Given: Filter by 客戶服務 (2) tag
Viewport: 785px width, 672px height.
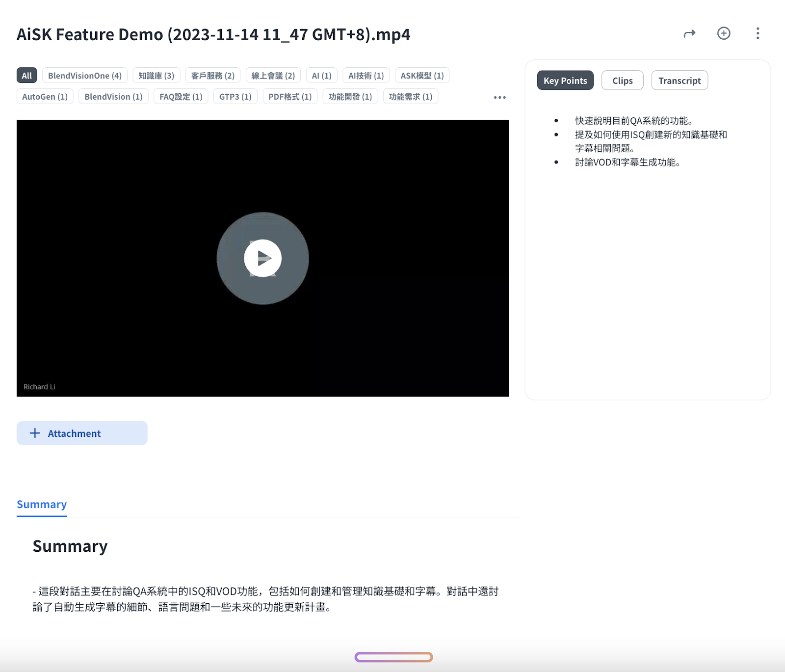Looking at the screenshot, I should pos(212,76).
